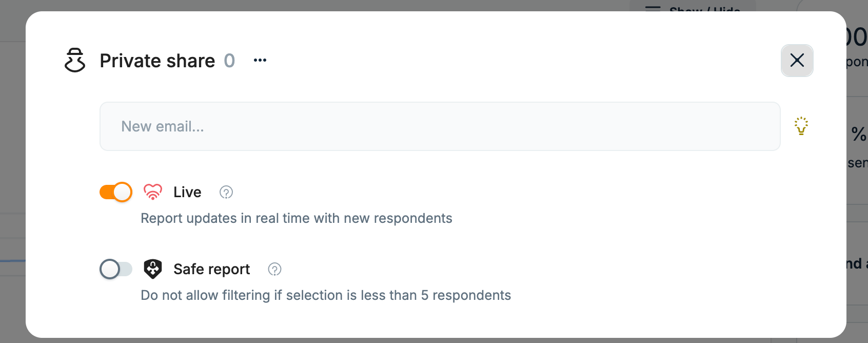
Task: Focus the New email input field
Action: (x=440, y=126)
